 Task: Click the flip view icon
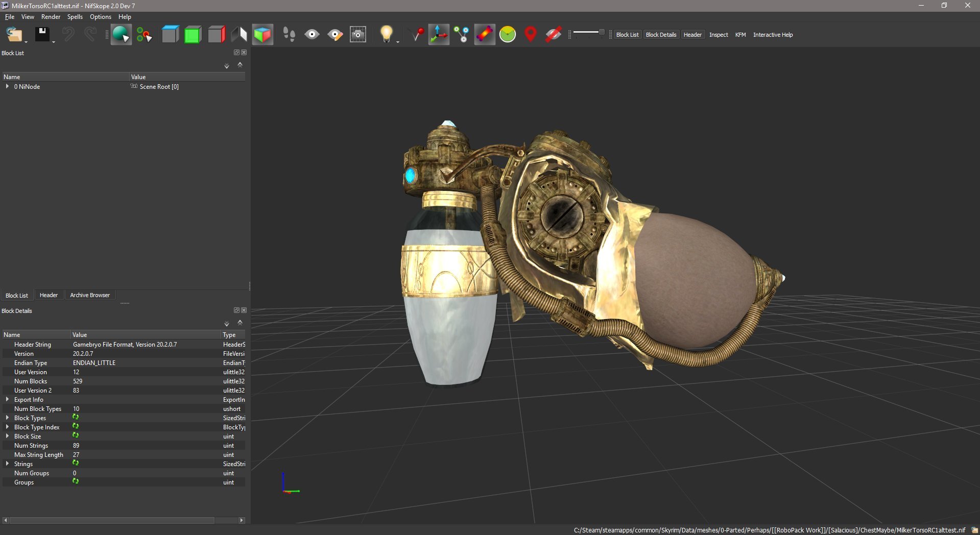click(239, 35)
